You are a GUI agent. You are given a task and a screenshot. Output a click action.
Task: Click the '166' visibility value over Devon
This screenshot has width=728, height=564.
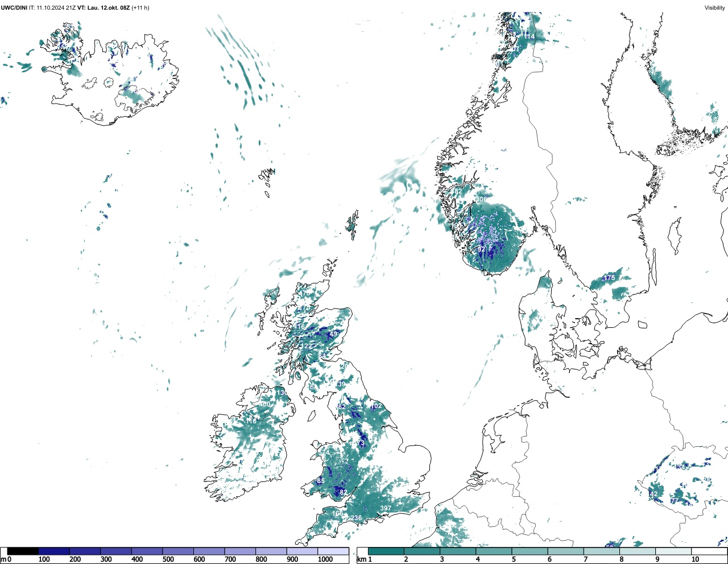click(x=337, y=513)
